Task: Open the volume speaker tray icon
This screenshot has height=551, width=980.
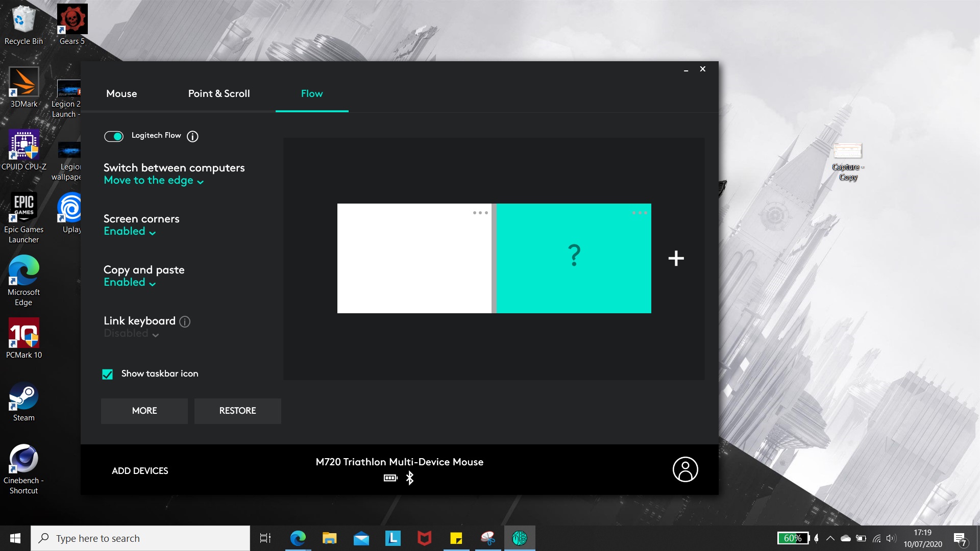Action: [891, 538]
